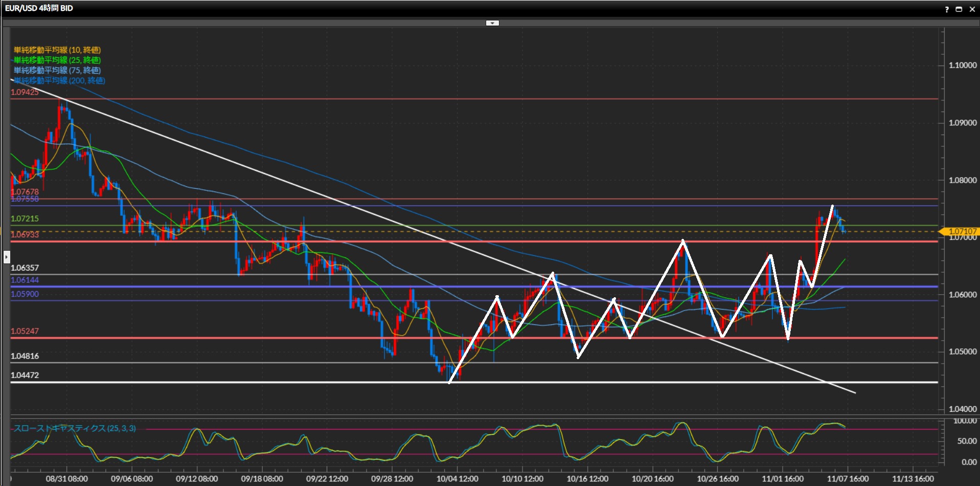Expand the top toolbar dropdown arrow
980x486 pixels.
coord(492,23)
